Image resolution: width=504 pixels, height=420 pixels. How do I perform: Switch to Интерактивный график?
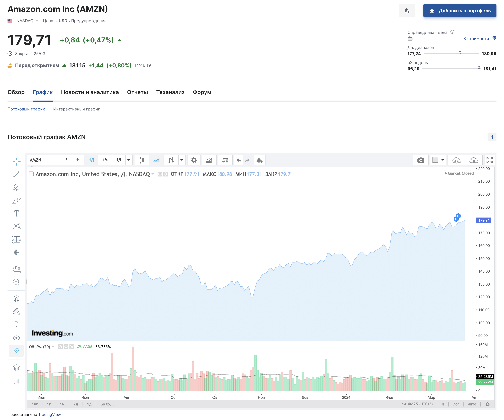[77, 109]
